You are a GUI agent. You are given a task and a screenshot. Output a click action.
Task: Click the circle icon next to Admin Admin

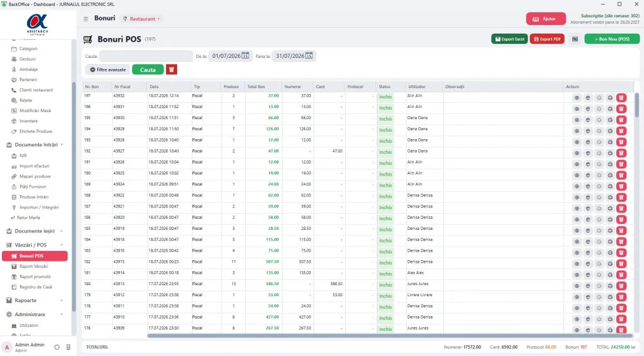[x=57, y=348]
